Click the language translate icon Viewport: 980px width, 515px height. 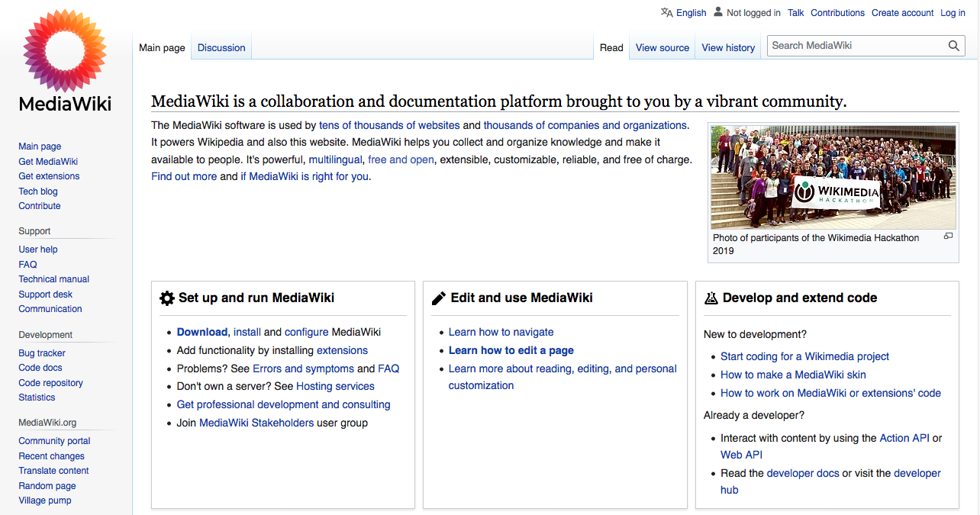667,12
